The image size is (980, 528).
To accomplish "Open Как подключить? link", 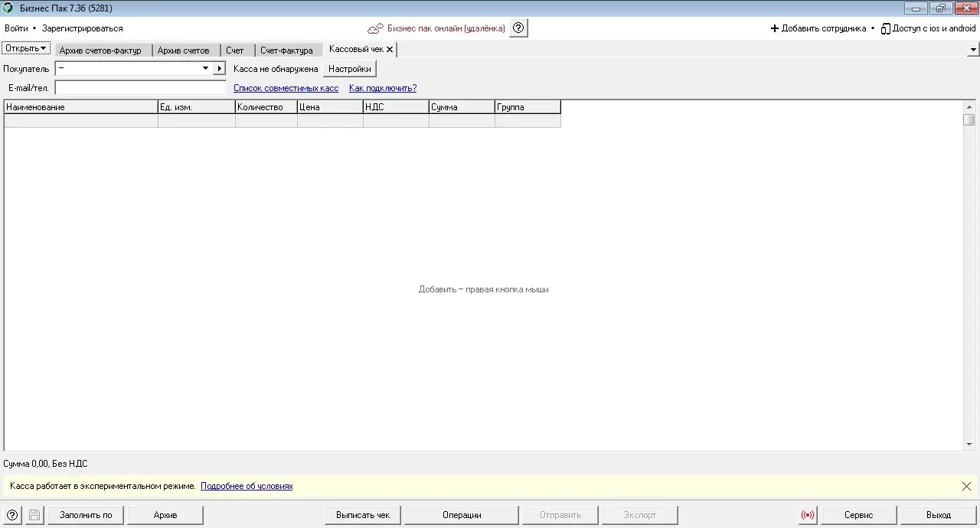I will click(383, 88).
